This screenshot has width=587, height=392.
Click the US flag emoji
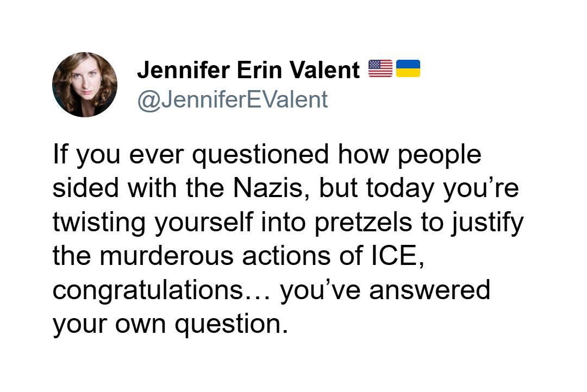pos(380,68)
